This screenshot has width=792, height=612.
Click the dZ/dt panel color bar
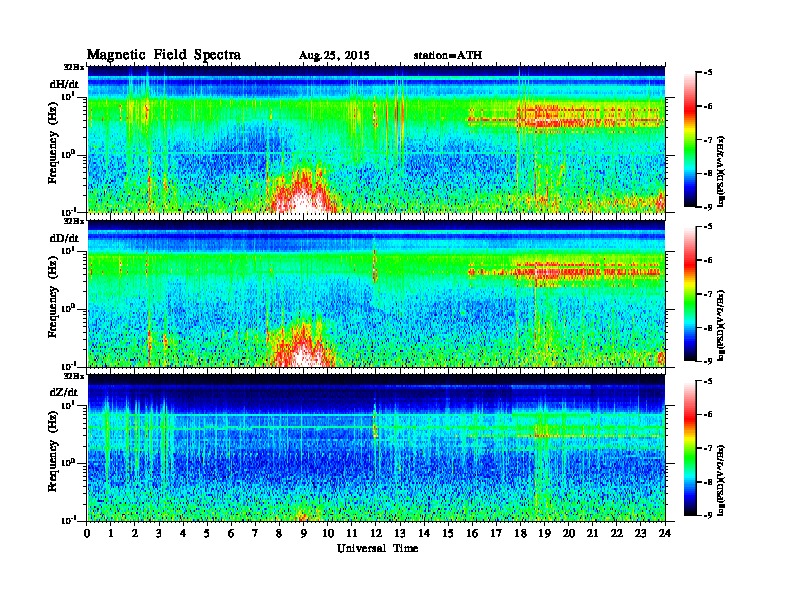690,448
